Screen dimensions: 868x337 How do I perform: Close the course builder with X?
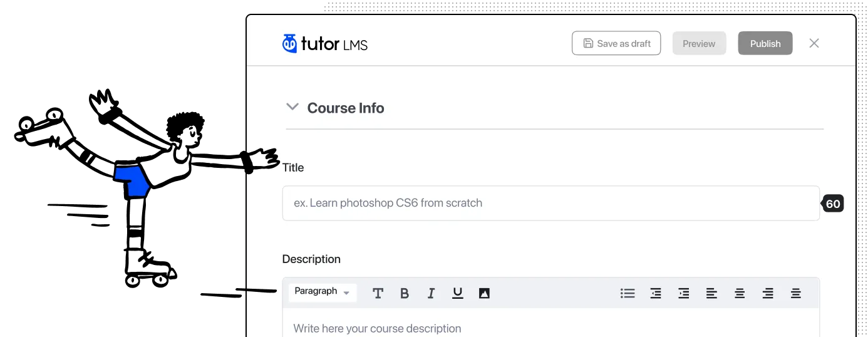(x=814, y=43)
